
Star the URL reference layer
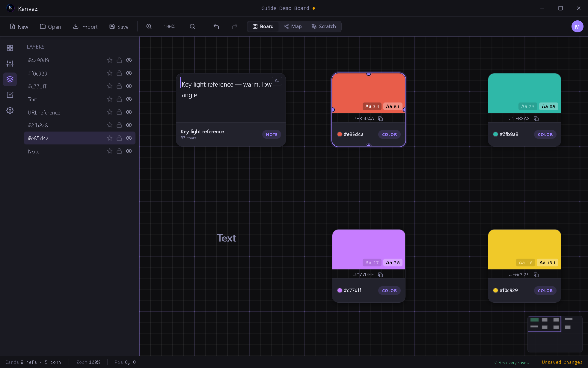tap(110, 112)
